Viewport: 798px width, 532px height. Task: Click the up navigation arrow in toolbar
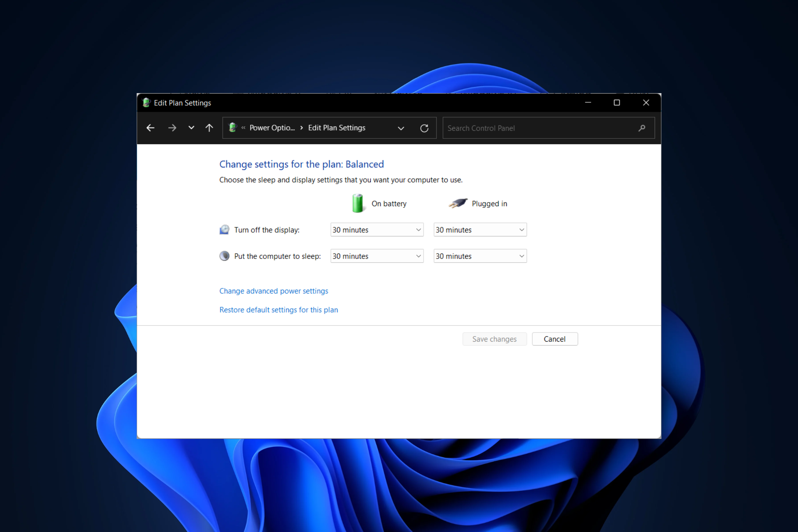(210, 127)
